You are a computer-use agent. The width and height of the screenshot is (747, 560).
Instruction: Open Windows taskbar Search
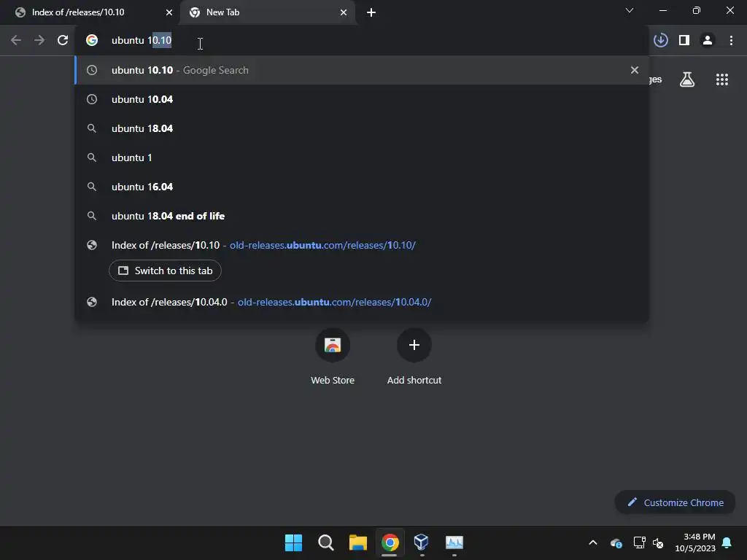pyautogui.click(x=326, y=542)
